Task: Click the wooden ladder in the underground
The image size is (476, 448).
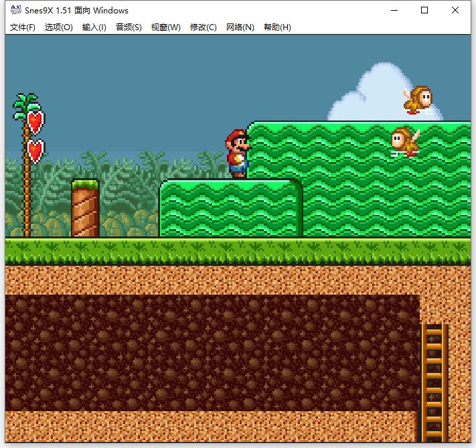Action: (x=434, y=382)
